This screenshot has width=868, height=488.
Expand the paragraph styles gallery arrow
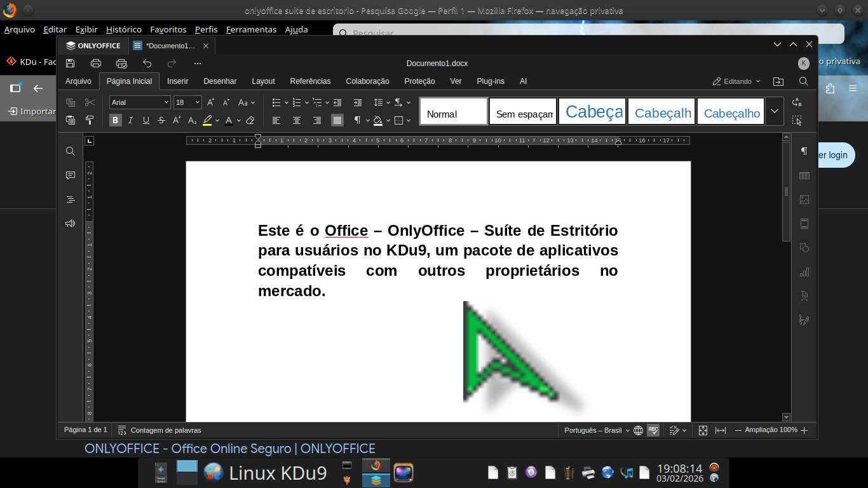774,111
